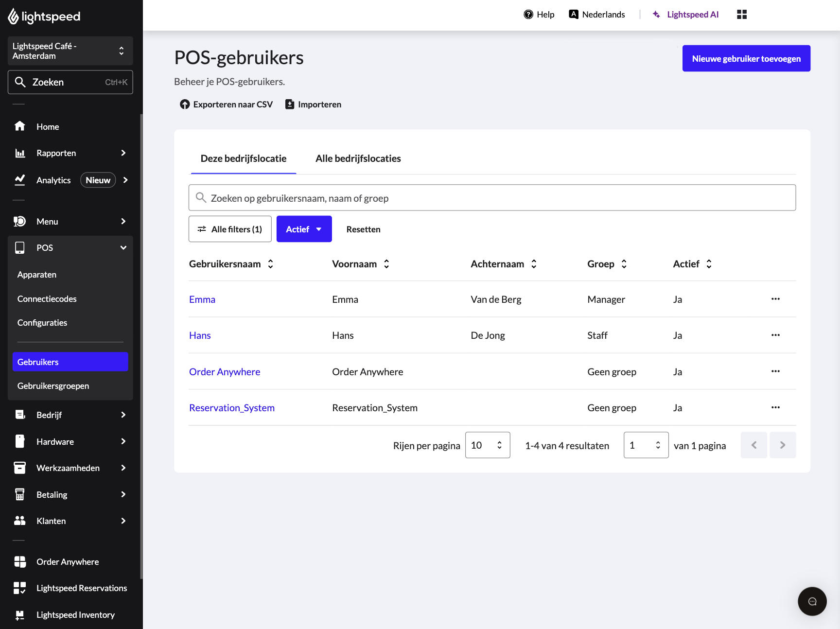Click the Hardware sidebar icon
840x629 pixels.
(x=20, y=441)
